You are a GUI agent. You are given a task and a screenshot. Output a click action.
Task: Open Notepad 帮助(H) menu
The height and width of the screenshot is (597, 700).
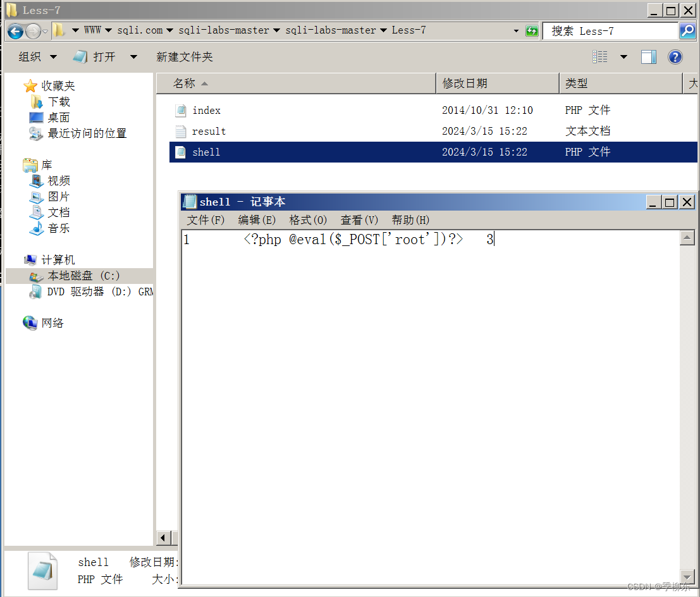pyautogui.click(x=411, y=220)
